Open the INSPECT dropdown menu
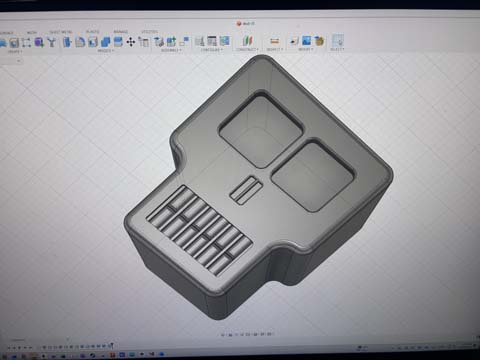480x360 pixels. [x=275, y=49]
